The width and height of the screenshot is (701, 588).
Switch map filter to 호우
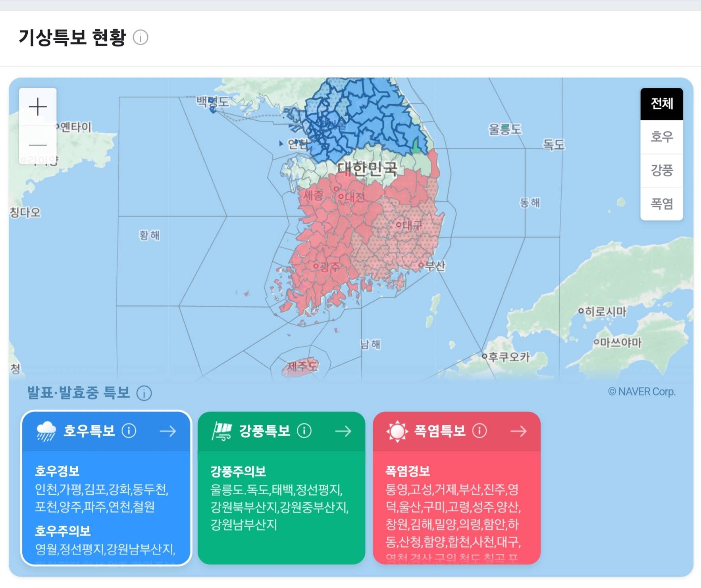pyautogui.click(x=661, y=137)
